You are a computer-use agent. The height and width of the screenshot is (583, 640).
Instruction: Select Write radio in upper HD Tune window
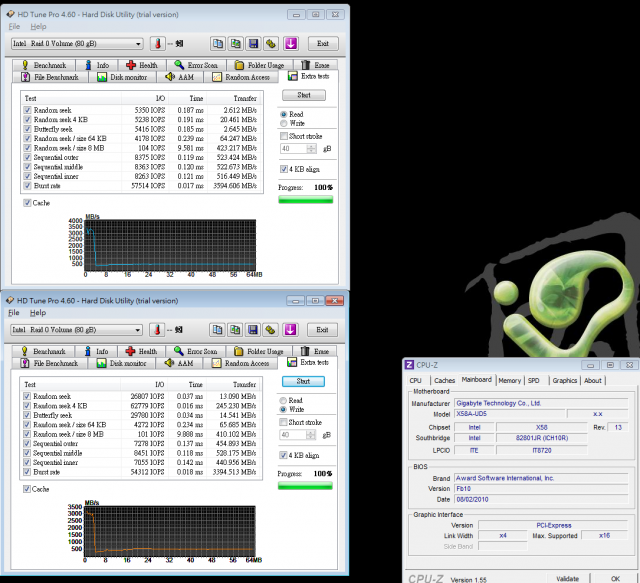coord(283,123)
